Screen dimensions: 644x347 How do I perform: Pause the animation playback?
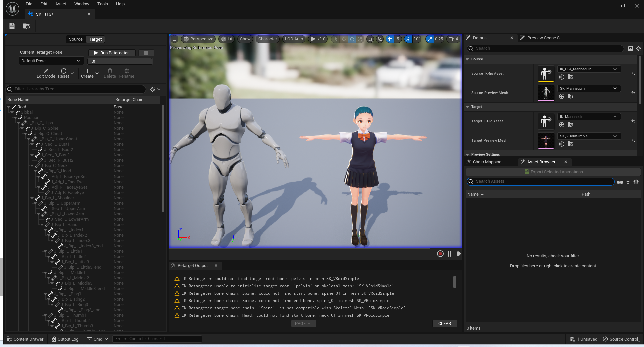click(449, 254)
